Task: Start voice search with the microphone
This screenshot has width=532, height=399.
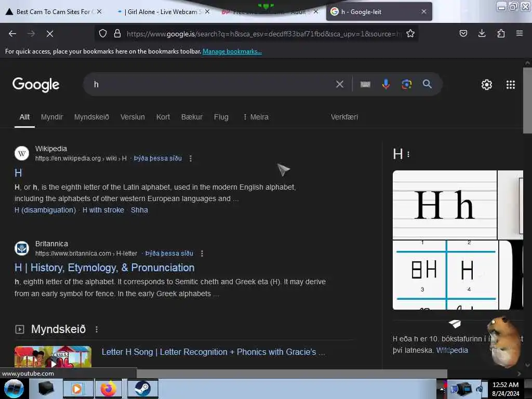Action: [386, 84]
